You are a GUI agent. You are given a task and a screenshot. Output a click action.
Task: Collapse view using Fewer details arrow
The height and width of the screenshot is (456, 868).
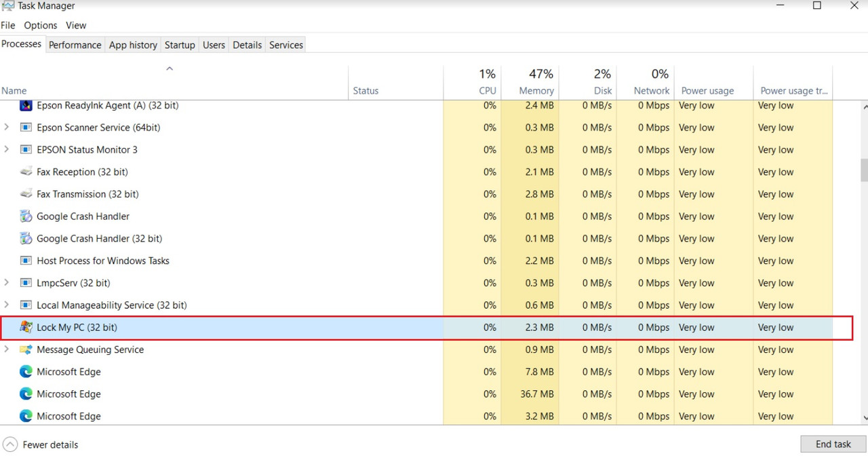tap(9, 444)
